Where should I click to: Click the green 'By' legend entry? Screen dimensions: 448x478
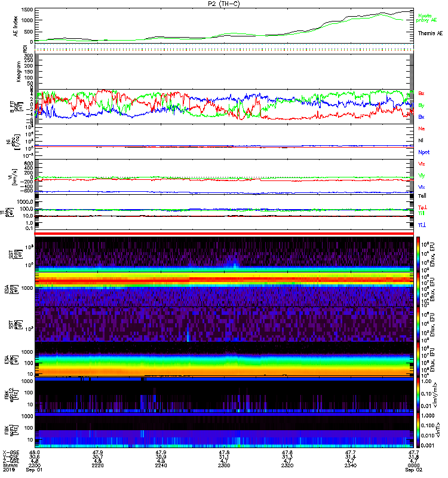[x=421, y=106]
